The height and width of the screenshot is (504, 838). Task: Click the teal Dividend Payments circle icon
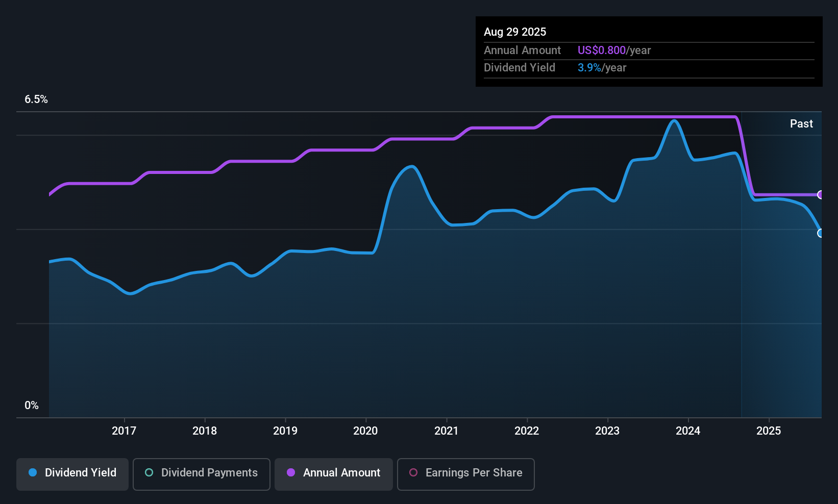tap(149, 473)
